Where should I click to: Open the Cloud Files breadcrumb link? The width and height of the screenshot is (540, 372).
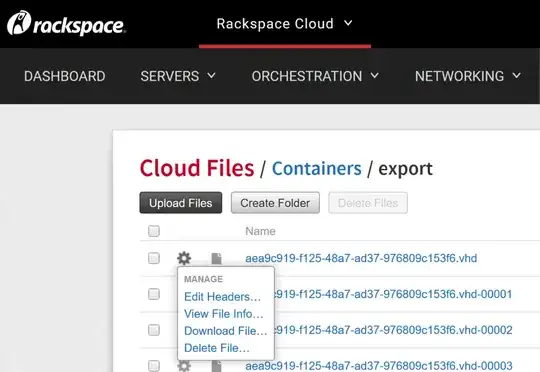point(197,168)
